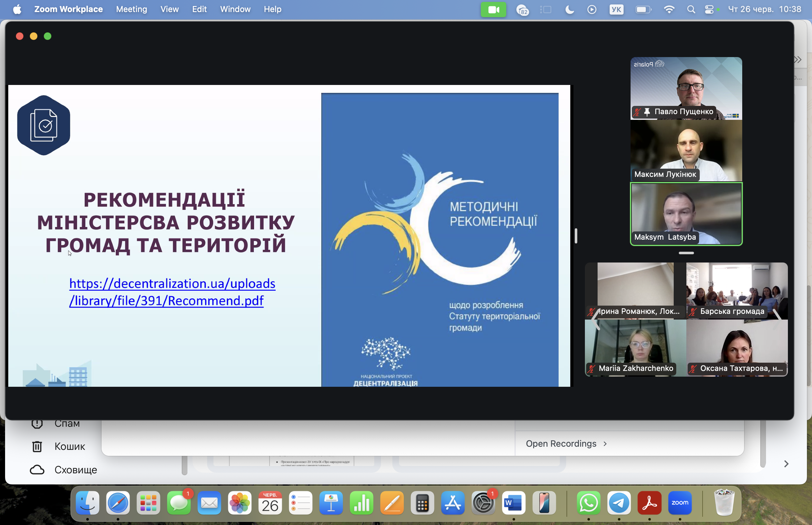Open the Zoom Workplace menu

(x=69, y=9)
